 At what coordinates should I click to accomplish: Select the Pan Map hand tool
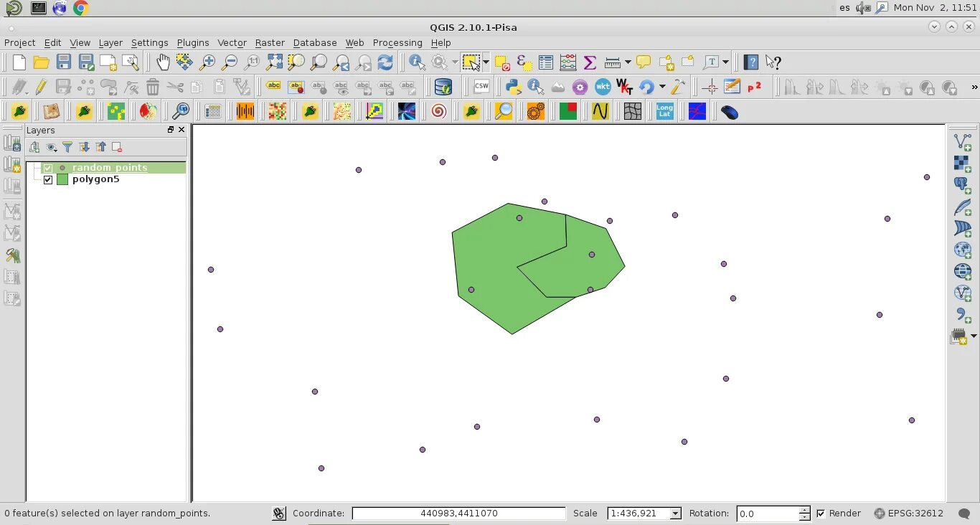pyautogui.click(x=163, y=62)
